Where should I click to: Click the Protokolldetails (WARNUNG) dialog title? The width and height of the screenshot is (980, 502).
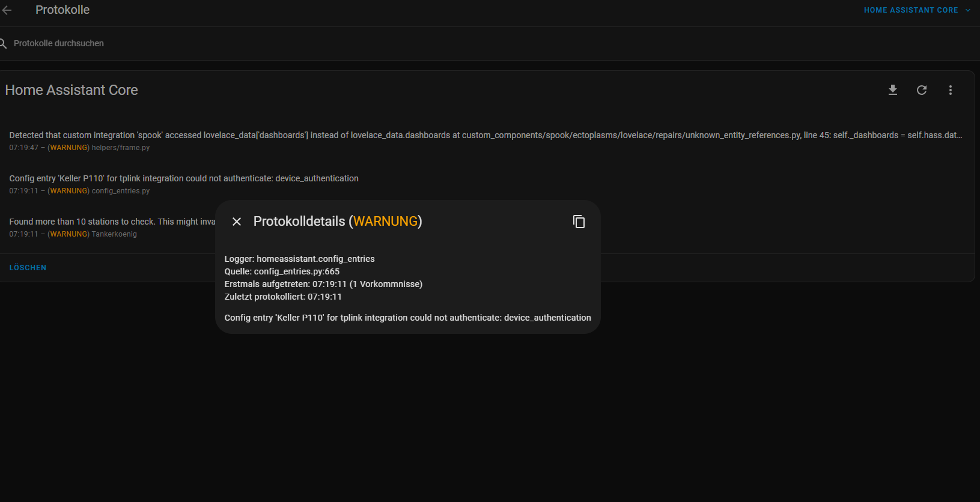pos(338,222)
